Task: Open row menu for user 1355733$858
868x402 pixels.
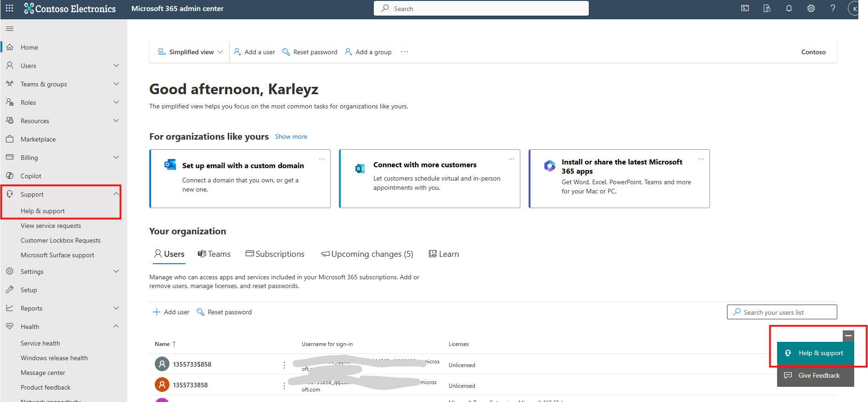Action: click(x=284, y=365)
